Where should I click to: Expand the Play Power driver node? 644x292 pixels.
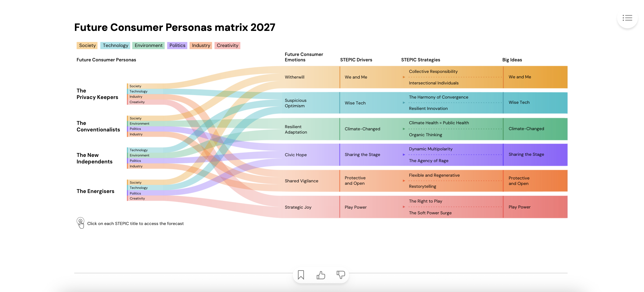(355, 207)
